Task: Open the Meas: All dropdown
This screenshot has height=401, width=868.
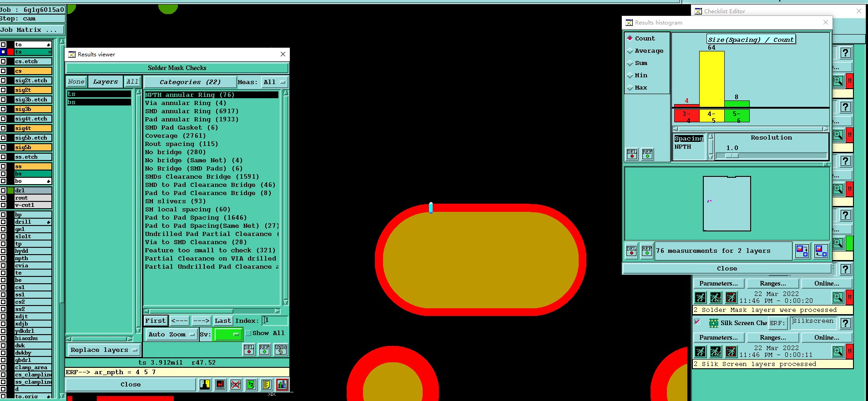Action: coord(274,82)
